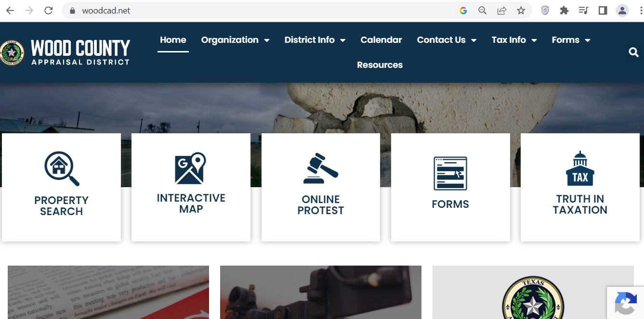Viewport: 644px width, 319px height.
Task: Toggle the browser side panel icon
Action: coord(603,11)
